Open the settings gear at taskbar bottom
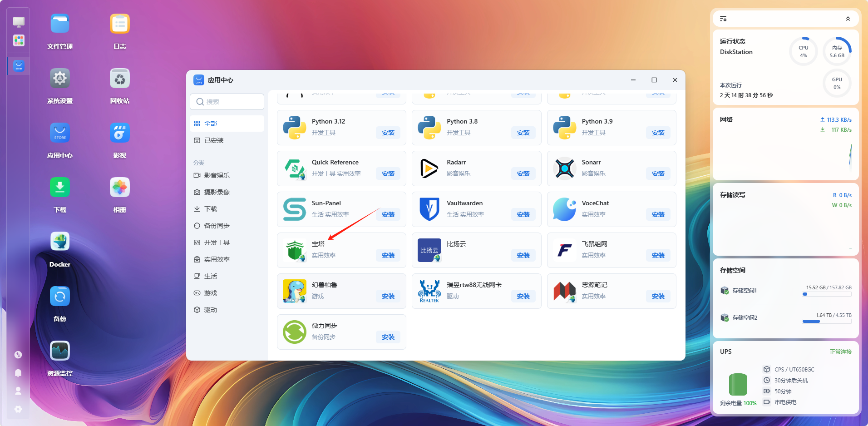 18,409
